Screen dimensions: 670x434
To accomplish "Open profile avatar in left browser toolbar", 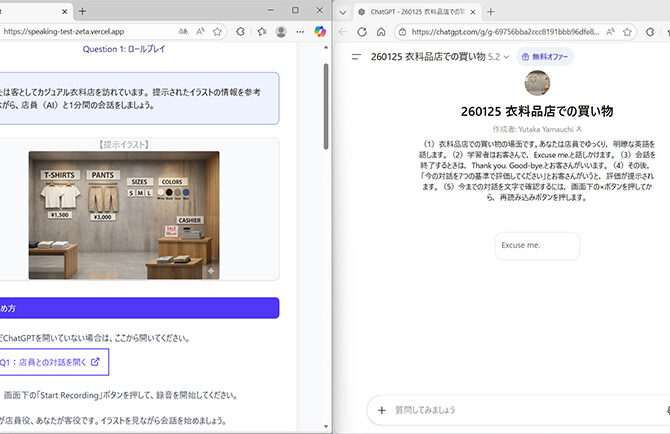I will (x=281, y=31).
